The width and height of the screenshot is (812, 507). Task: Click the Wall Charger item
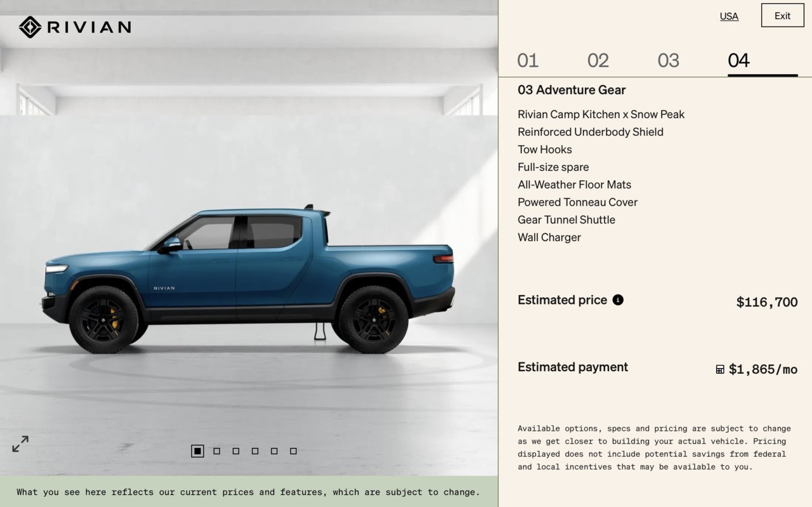coord(549,237)
